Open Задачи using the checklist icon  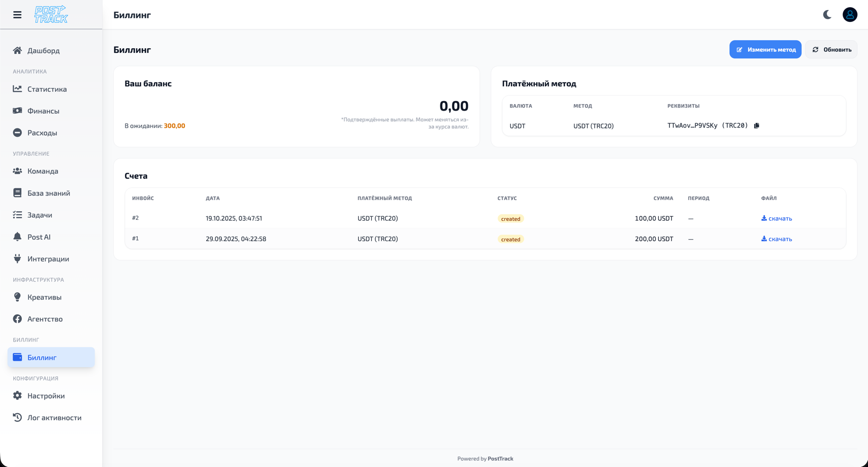coord(17,215)
